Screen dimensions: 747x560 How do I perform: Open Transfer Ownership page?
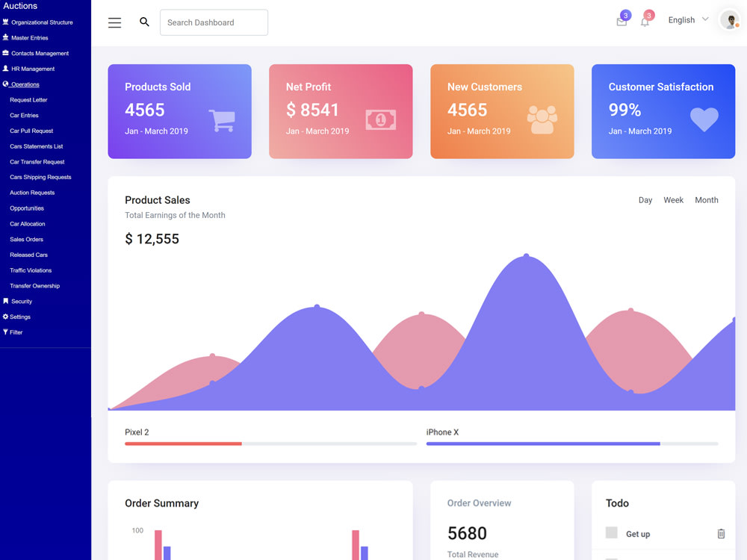(35, 286)
